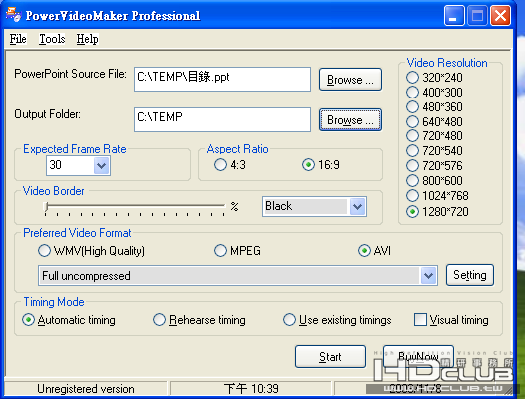Close the PowerVideoMaker Professional window
This screenshot has width=525, height=399.
click(x=501, y=15)
